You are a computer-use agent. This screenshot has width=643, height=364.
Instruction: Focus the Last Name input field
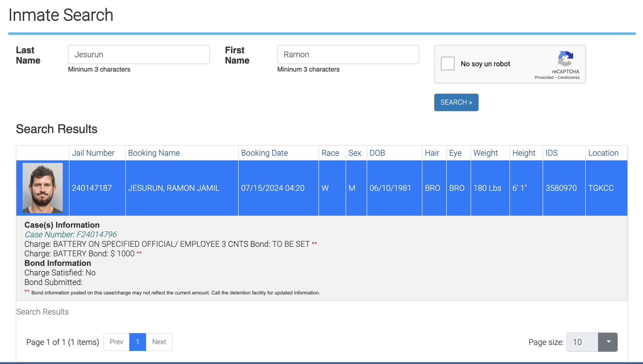[139, 55]
